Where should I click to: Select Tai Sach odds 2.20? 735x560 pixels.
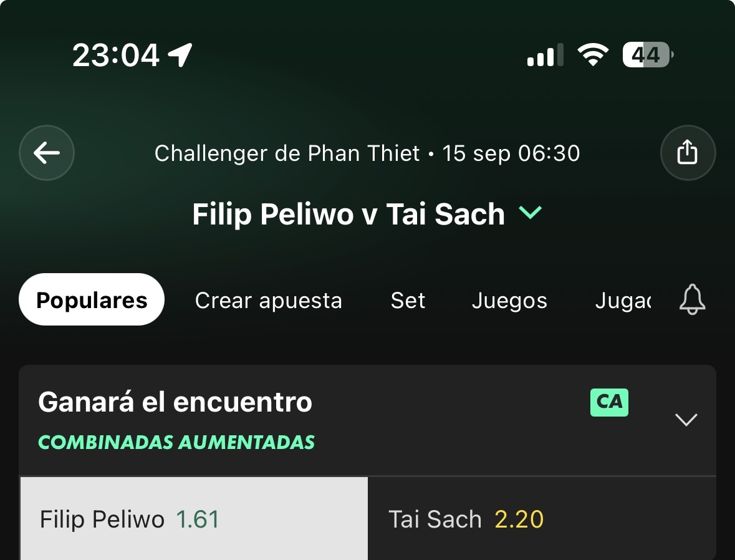(542, 519)
